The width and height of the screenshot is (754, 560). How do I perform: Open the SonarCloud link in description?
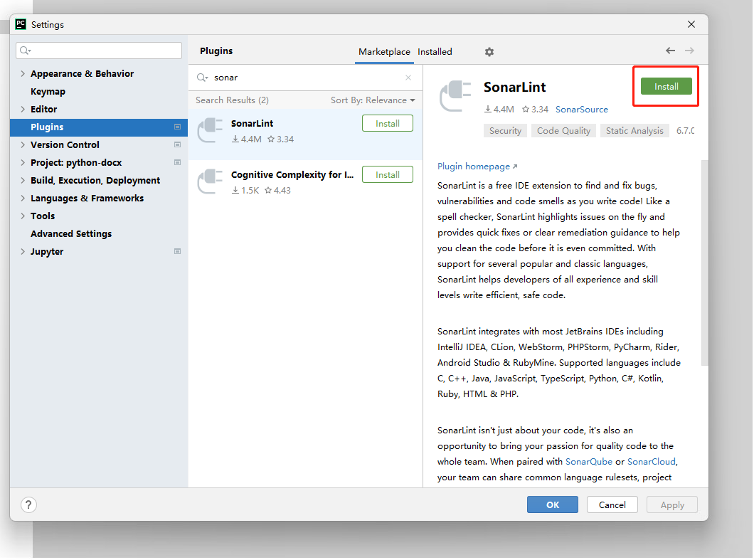click(651, 462)
